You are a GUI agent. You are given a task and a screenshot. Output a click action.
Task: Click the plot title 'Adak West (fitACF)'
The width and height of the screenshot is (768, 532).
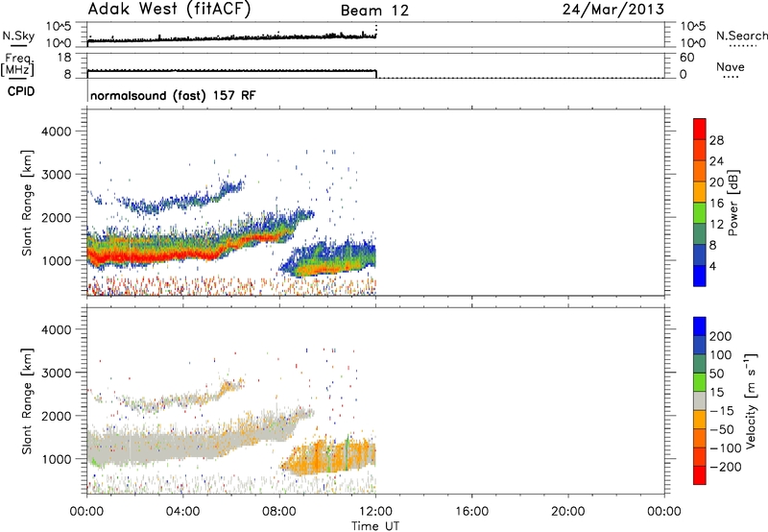coord(170,10)
